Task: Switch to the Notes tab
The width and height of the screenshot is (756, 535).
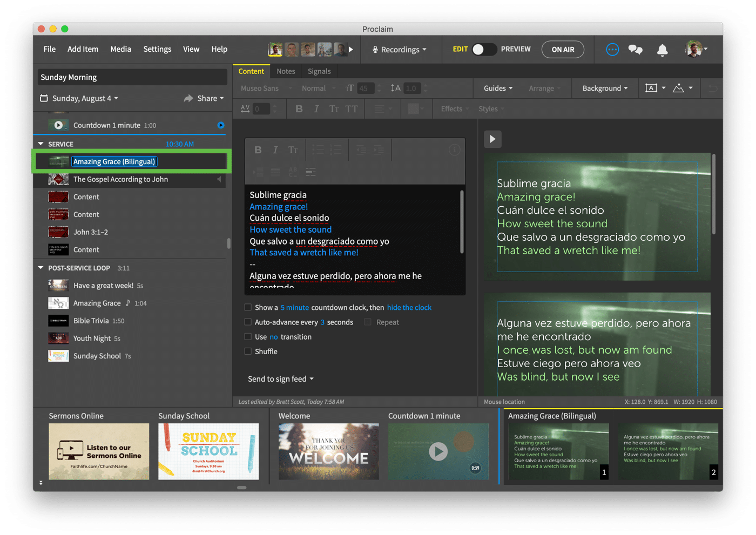Action: click(x=286, y=71)
